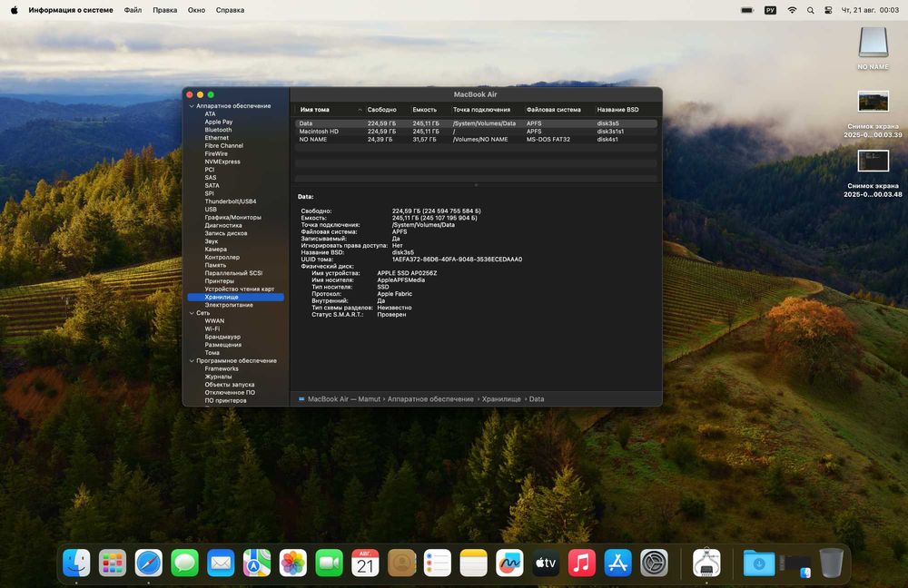Click System Information icon in Dock
The height and width of the screenshot is (588, 908).
point(706,563)
